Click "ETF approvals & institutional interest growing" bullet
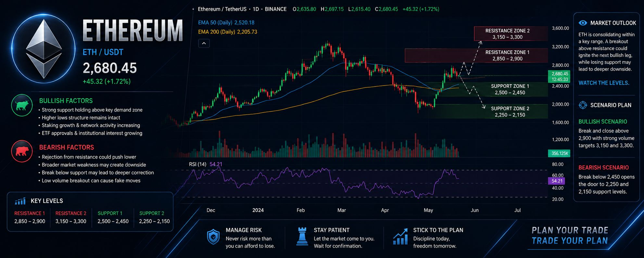The image size is (644, 258). coord(92,133)
